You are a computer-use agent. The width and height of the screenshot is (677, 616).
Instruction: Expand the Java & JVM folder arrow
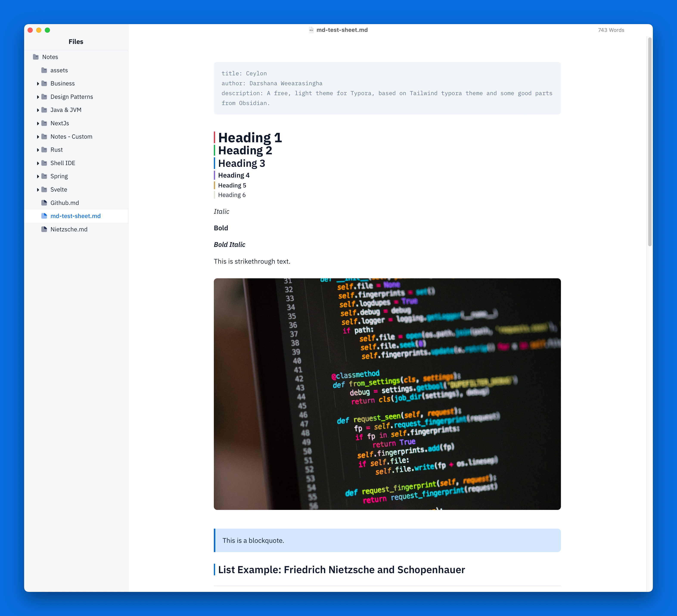[38, 110]
